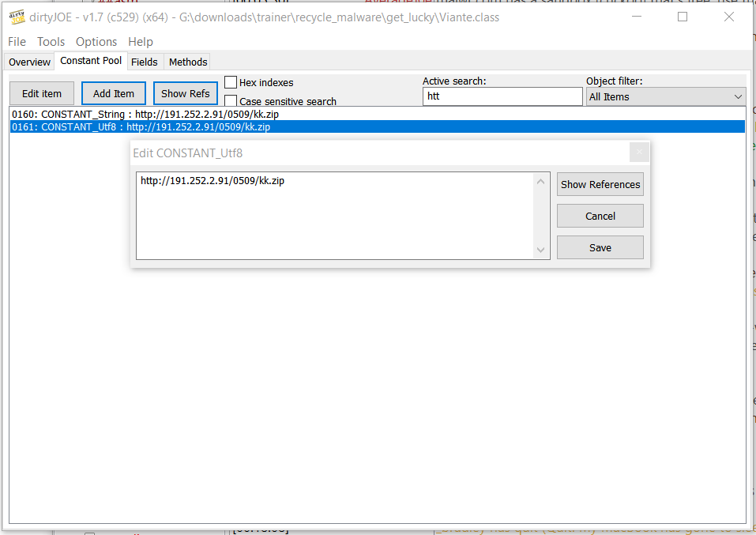The height and width of the screenshot is (535, 756).
Task: Click the Show Refs button
Action: point(186,93)
